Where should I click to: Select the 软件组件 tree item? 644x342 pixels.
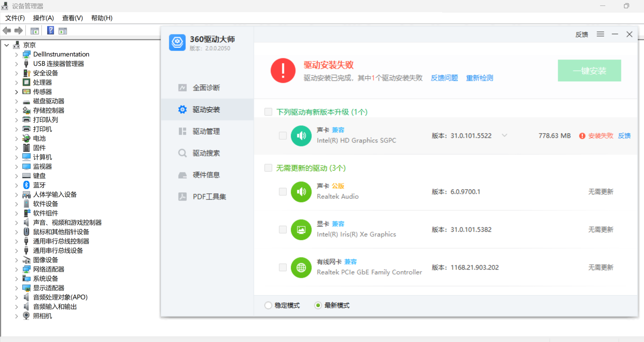point(46,213)
